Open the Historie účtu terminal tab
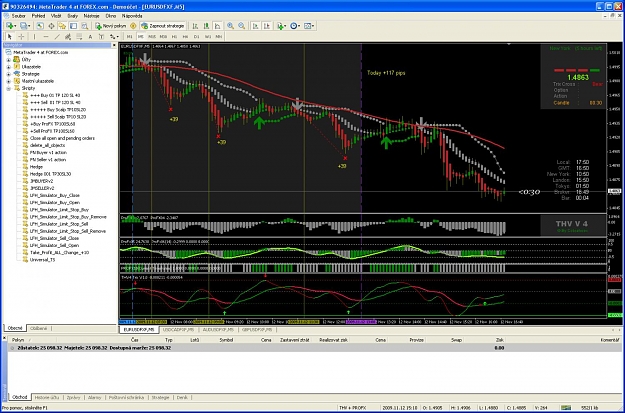This screenshot has width=625, height=413. (47, 397)
